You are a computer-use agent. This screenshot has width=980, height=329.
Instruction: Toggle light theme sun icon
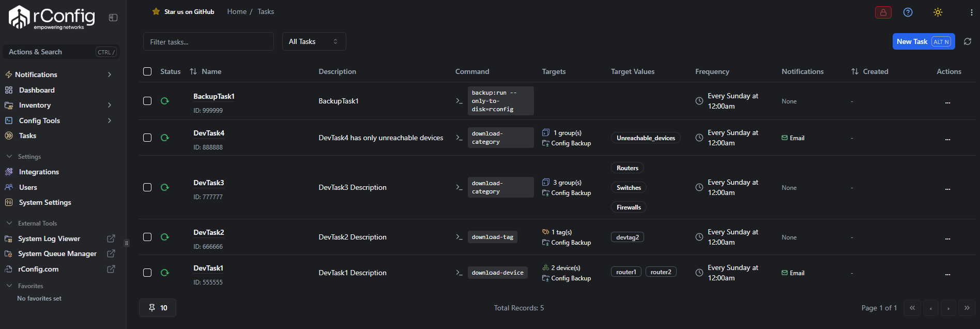pyautogui.click(x=938, y=12)
